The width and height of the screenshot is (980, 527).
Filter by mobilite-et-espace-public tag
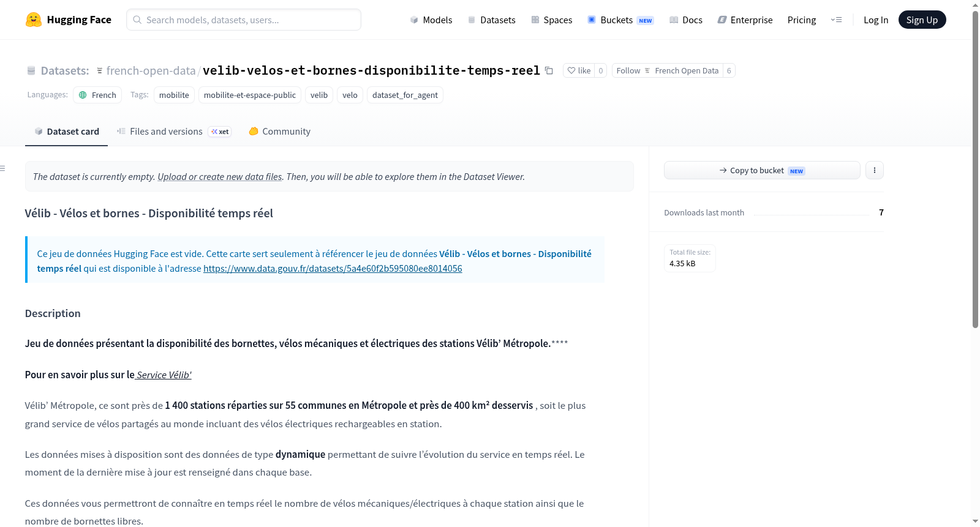tap(250, 95)
